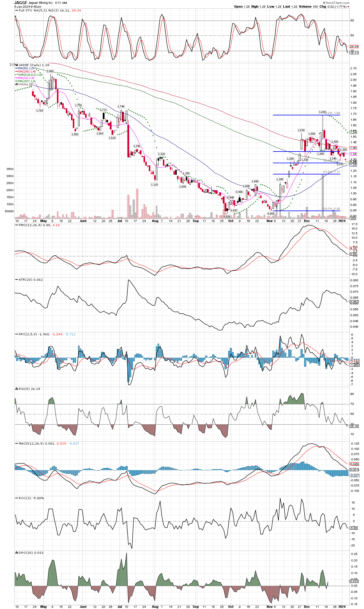Image resolution: width=364 pixels, height=609 pixels.
Task: Click the red down arrow next to Chg
Action: [348, 7]
